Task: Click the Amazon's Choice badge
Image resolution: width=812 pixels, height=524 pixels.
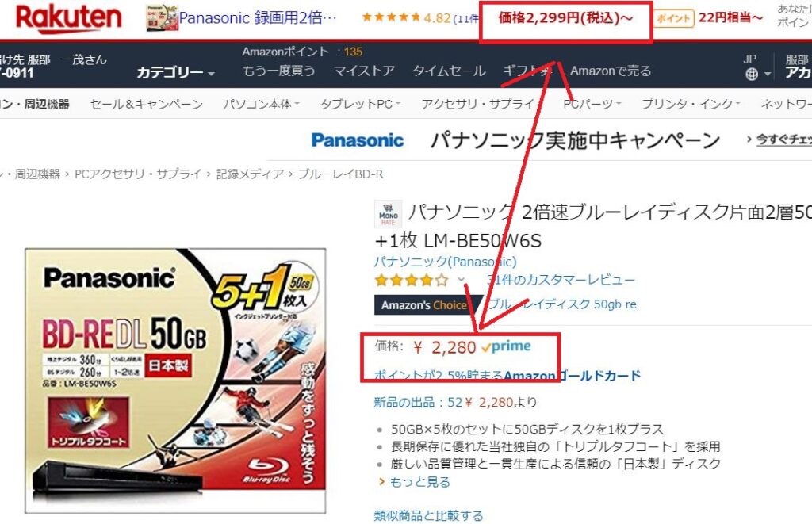Action: tap(424, 305)
